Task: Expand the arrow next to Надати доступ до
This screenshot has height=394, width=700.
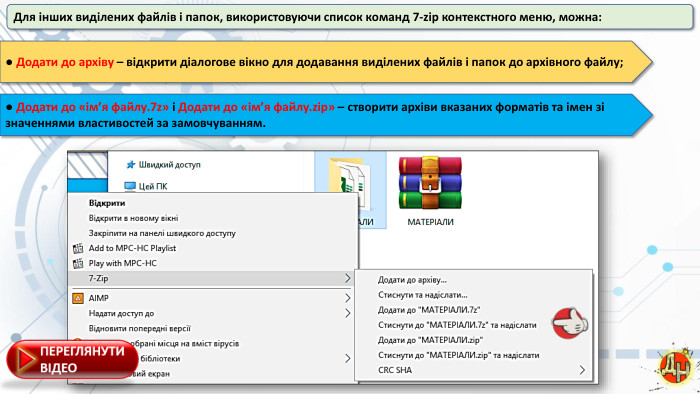Action: click(347, 313)
